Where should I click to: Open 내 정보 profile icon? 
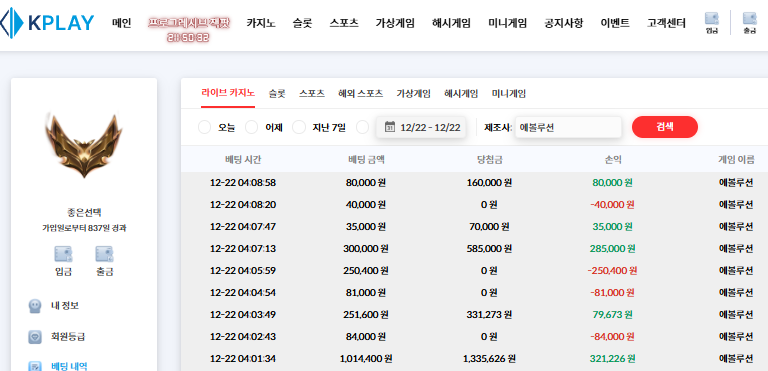[x=35, y=306]
